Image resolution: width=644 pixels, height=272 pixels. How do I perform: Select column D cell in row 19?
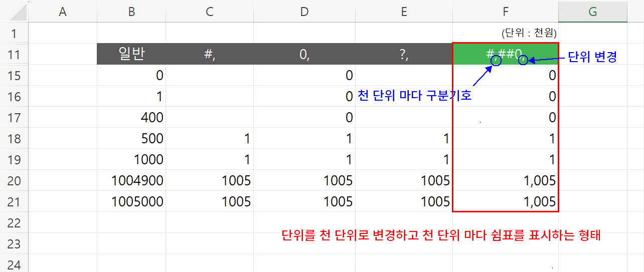point(304,159)
